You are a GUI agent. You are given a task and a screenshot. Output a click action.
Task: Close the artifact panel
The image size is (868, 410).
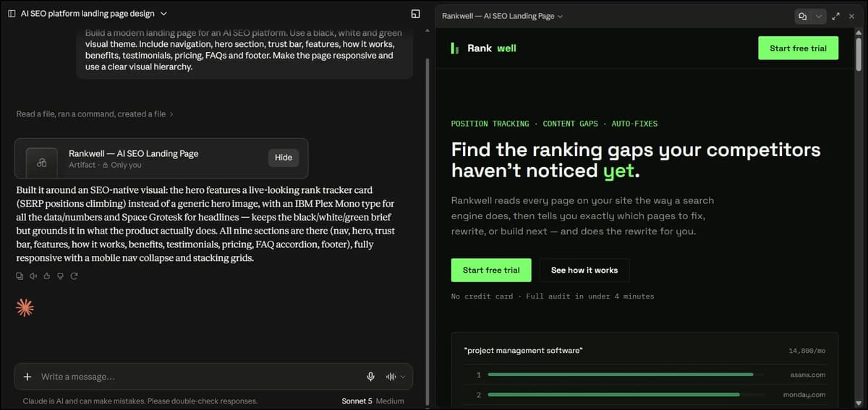click(851, 16)
